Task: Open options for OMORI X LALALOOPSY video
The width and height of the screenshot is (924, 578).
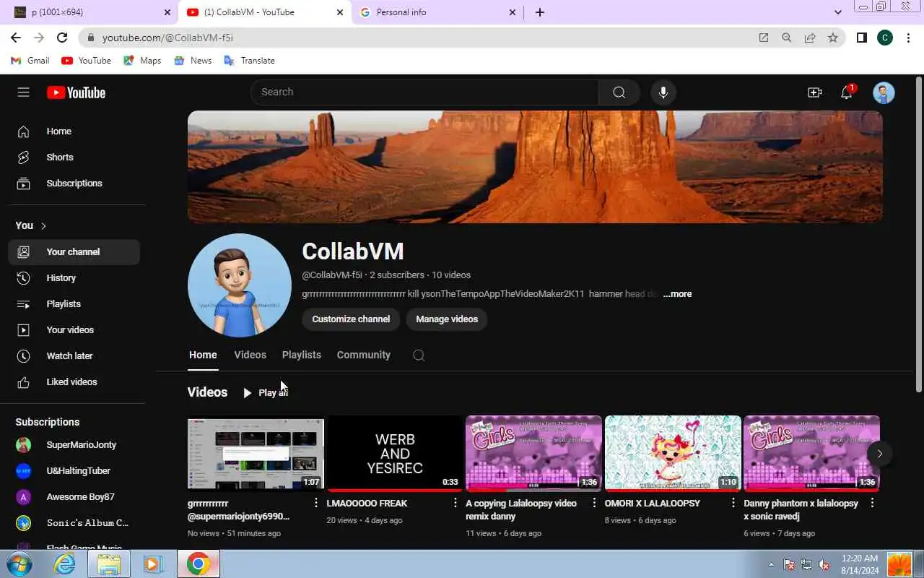Action: 733,503
